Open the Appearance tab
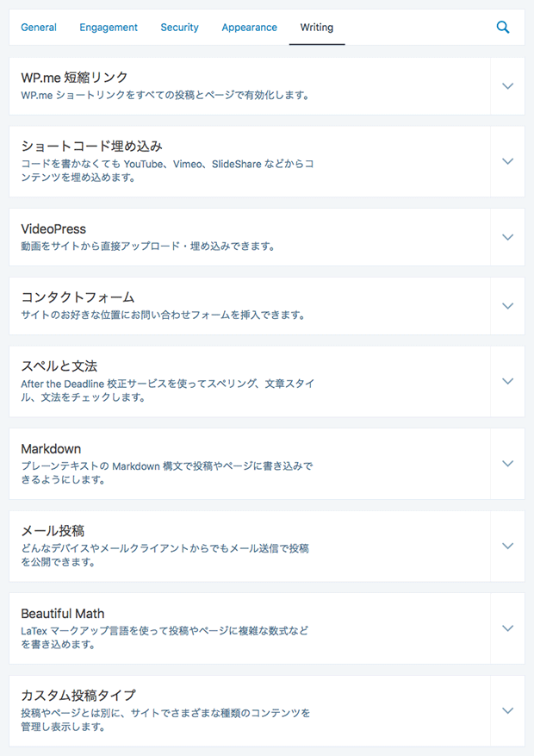The width and height of the screenshot is (534, 756). 250,28
